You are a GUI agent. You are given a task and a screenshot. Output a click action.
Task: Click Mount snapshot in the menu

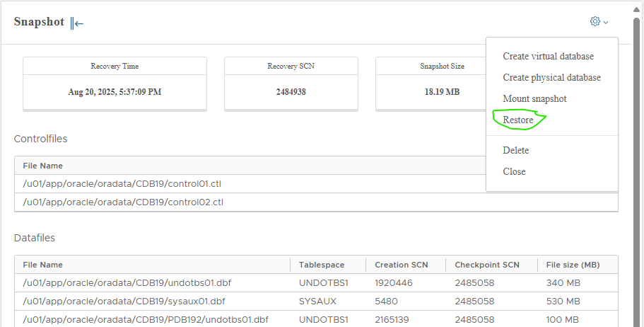(534, 98)
